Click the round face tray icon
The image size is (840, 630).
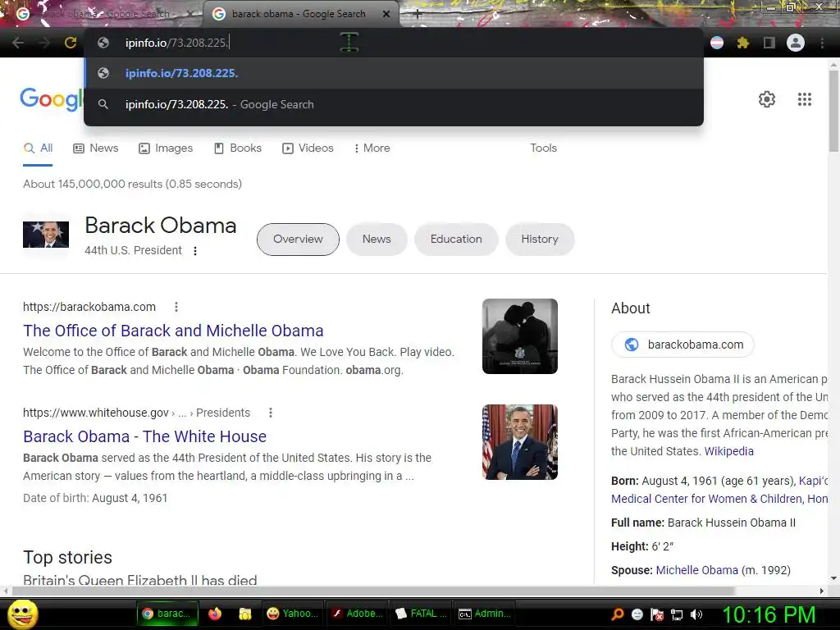point(637,614)
